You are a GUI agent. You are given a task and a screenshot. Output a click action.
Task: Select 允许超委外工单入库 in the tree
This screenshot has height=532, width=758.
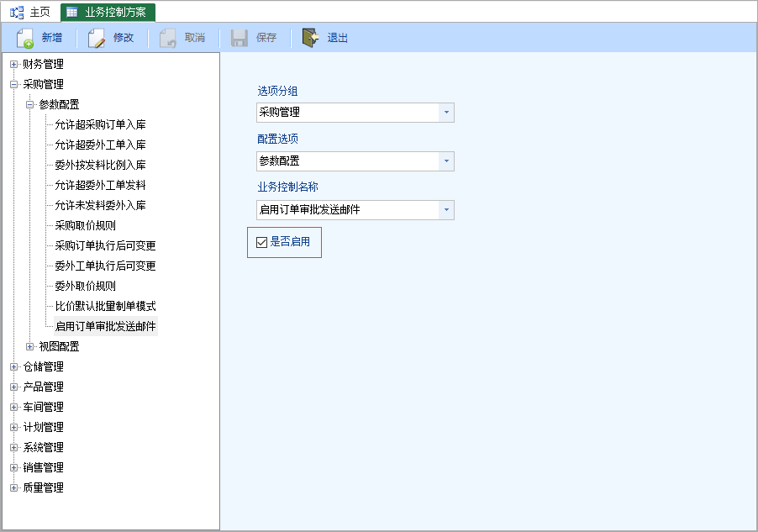[100, 145]
